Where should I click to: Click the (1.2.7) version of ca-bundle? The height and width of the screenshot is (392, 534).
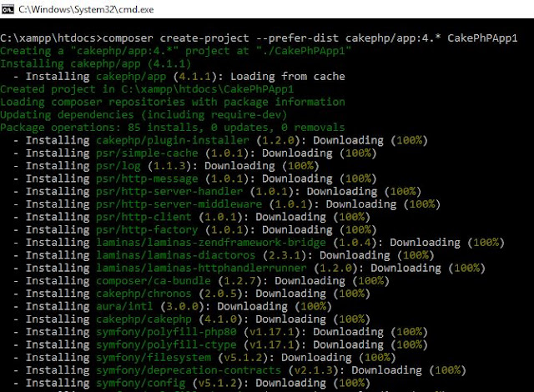[x=239, y=281]
